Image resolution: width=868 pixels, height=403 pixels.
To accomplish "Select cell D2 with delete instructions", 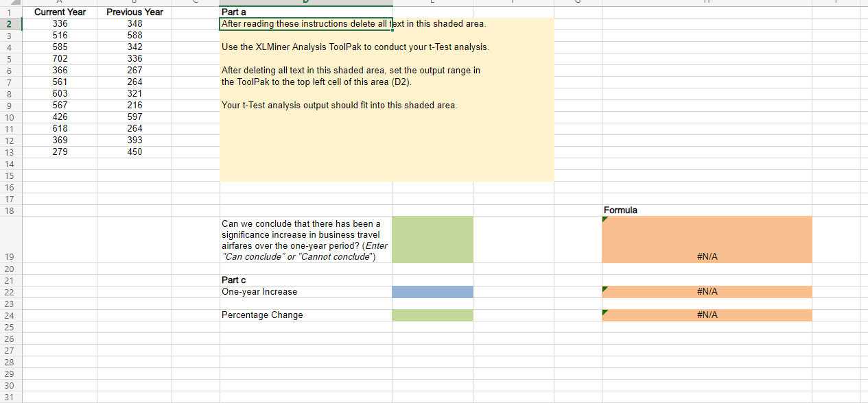I will [x=306, y=24].
